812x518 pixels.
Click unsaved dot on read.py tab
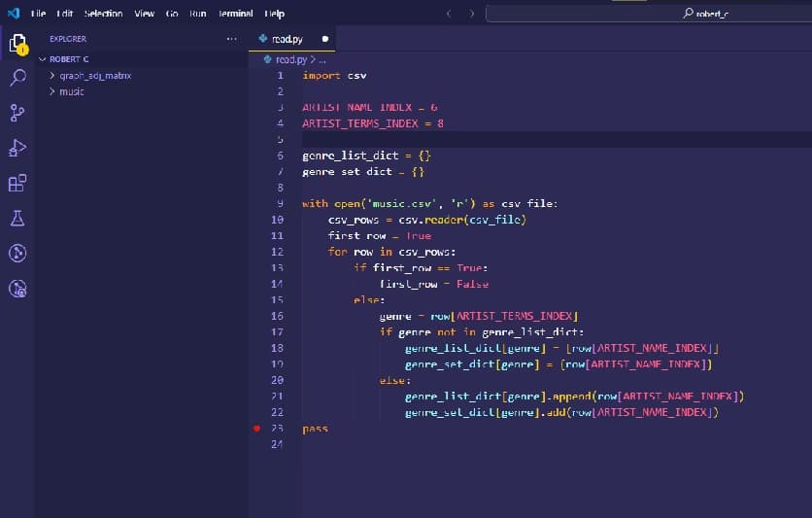(325, 39)
